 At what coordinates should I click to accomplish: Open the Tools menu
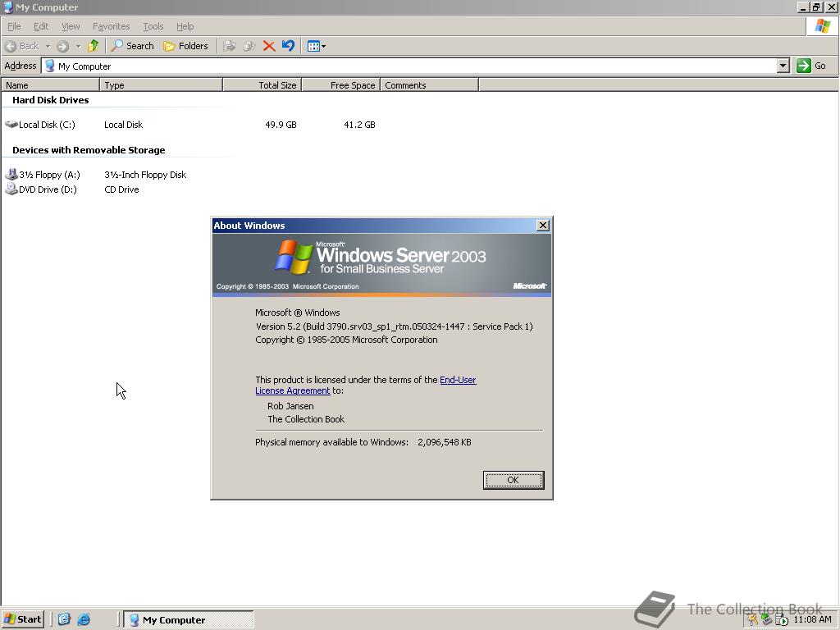tap(153, 26)
